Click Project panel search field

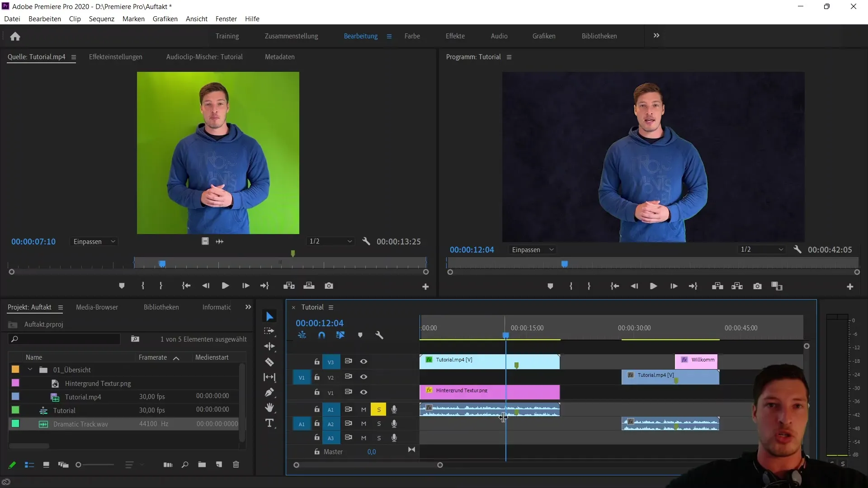(x=64, y=339)
